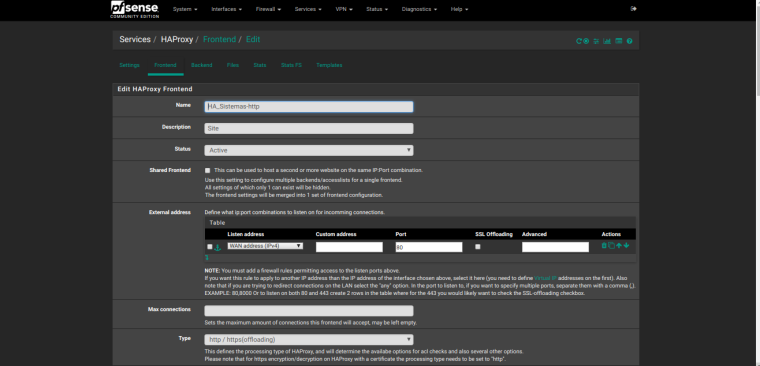Enable the Shared Frontend checkbox
The width and height of the screenshot is (760, 366).
pyautogui.click(x=207, y=171)
